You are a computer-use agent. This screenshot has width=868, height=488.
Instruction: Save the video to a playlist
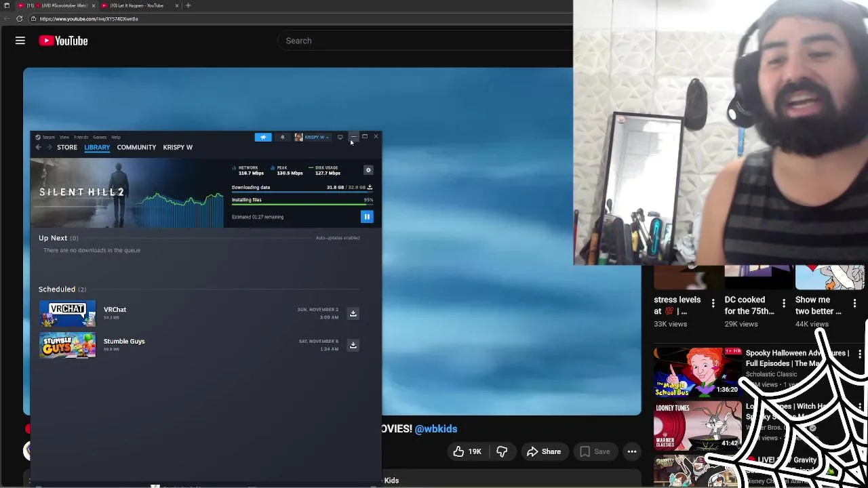(x=595, y=451)
